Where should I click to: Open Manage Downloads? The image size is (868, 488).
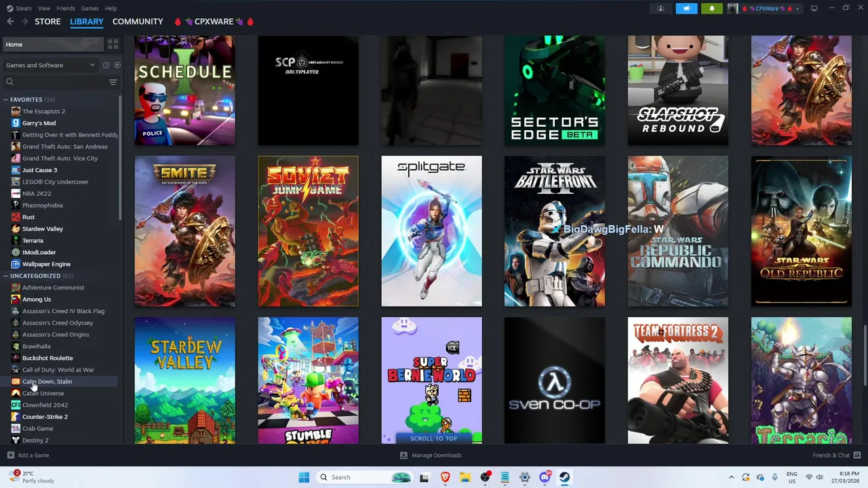click(431, 455)
